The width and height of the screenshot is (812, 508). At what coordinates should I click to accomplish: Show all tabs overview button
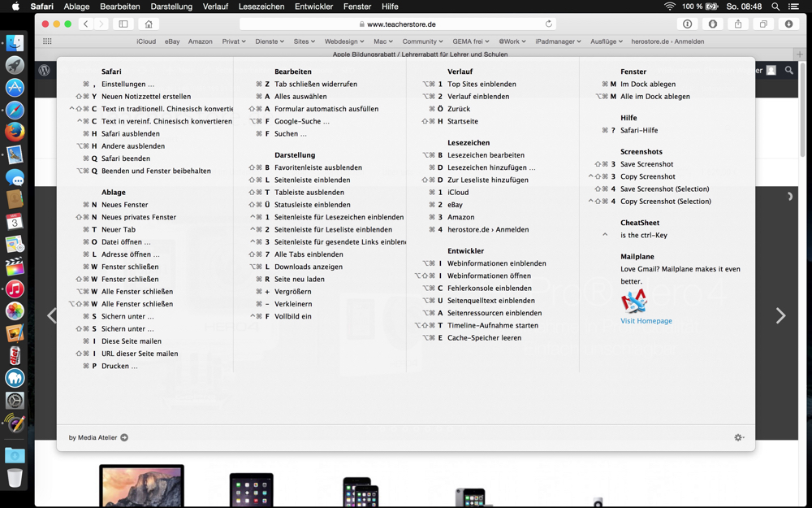(x=763, y=24)
